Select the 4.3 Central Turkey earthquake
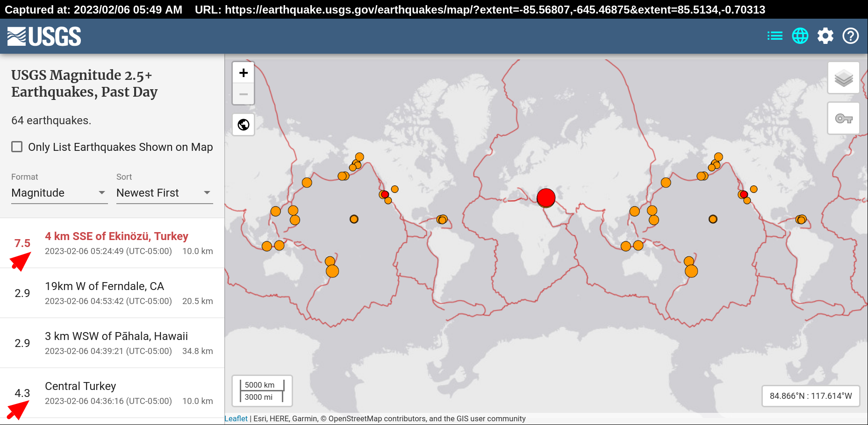This screenshot has height=425, width=868. pos(112,393)
